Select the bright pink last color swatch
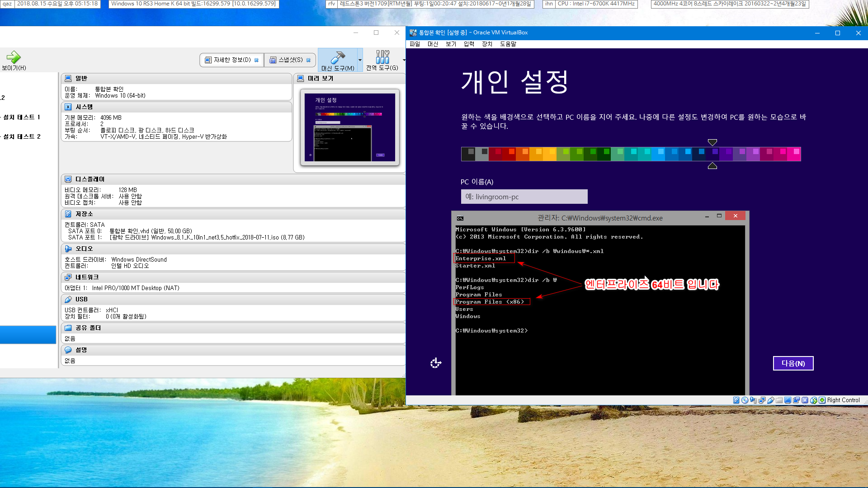 [x=794, y=154]
